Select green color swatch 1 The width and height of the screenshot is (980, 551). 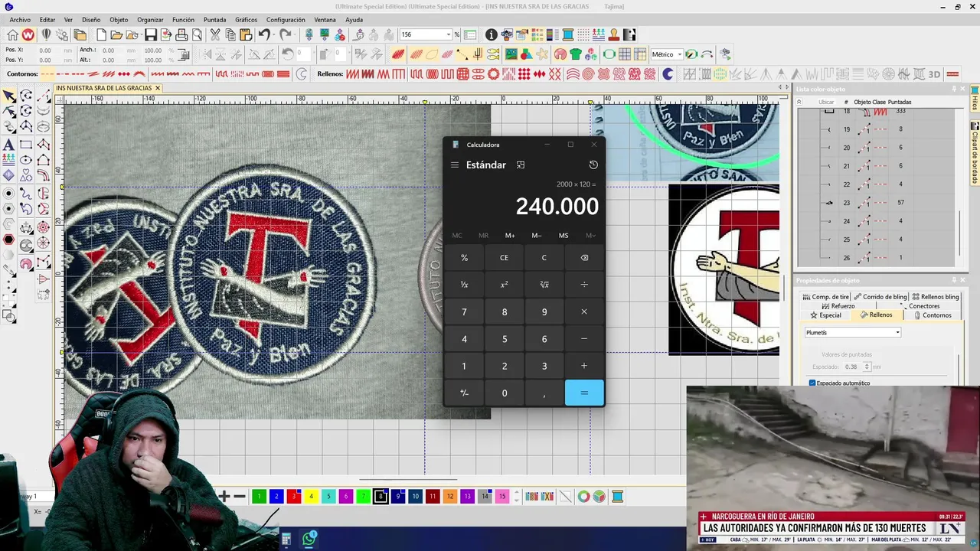click(x=259, y=497)
